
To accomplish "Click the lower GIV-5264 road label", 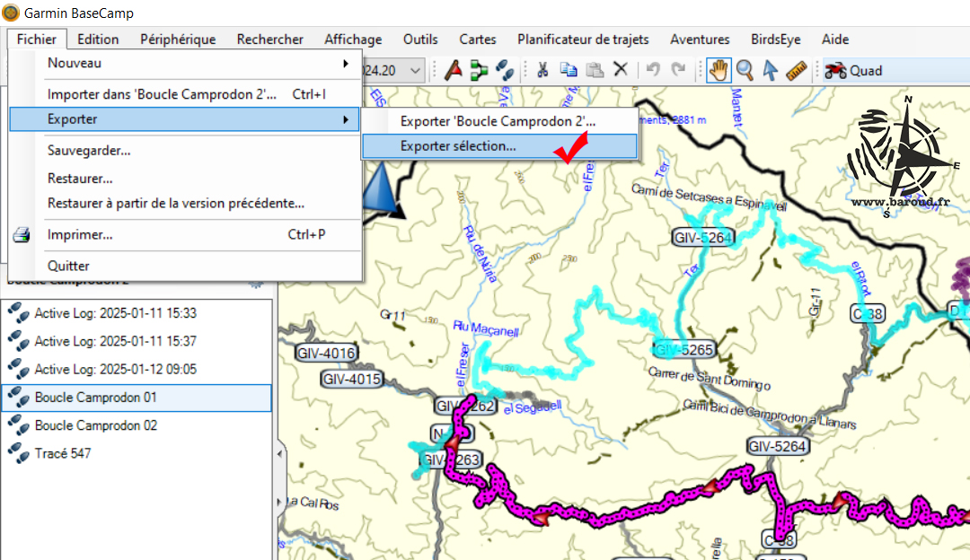I will click(x=777, y=446).
